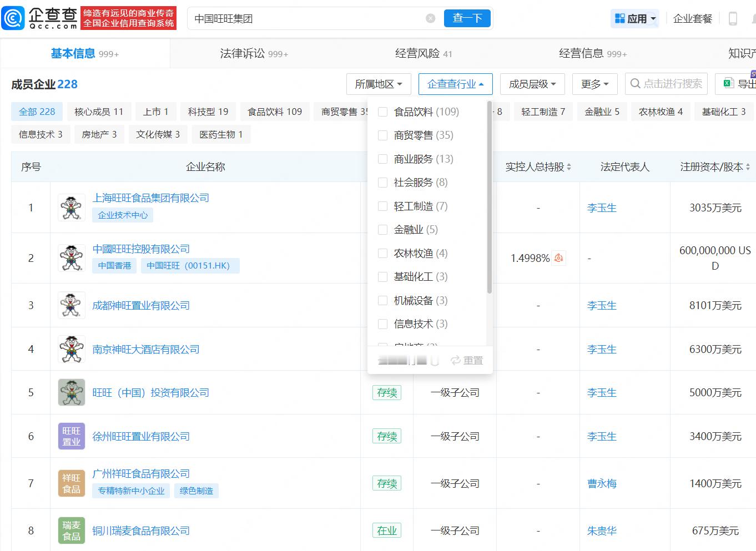Screen dimensions: 756x551
Task: Select the 科技型 19 filter tag
Action: pyautogui.click(x=208, y=112)
